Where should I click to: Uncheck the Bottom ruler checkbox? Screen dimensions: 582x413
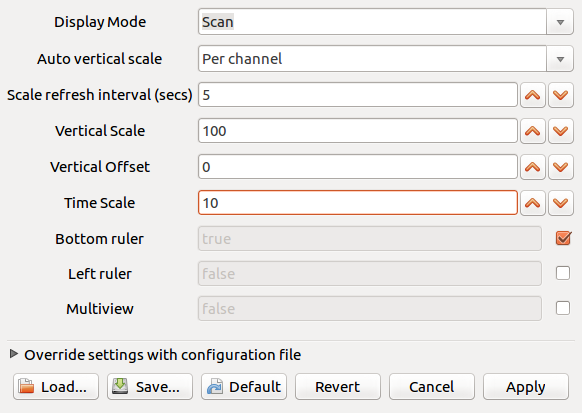(x=563, y=238)
